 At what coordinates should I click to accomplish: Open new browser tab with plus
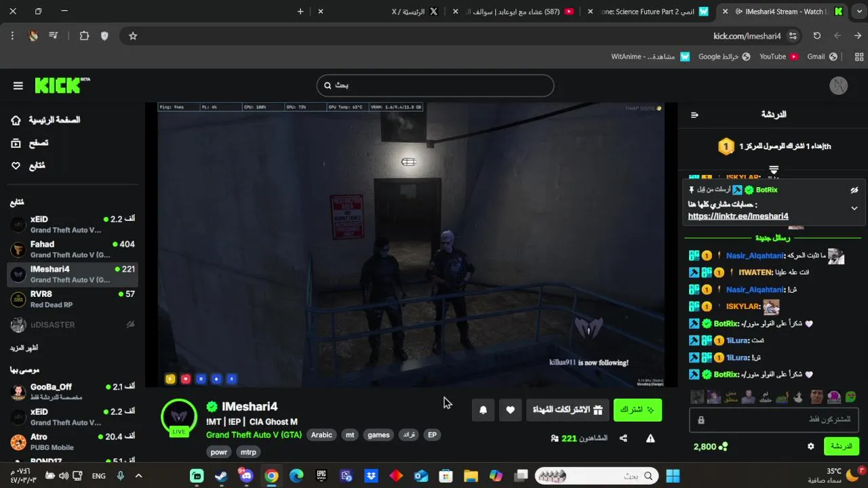(x=300, y=12)
